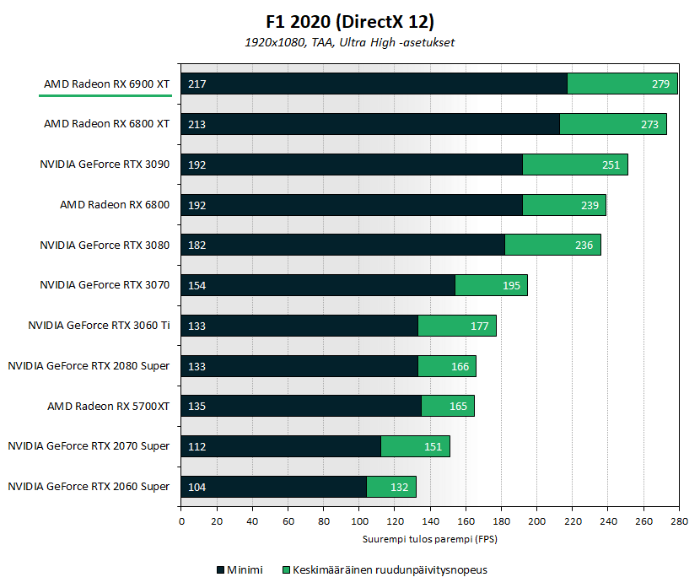This screenshot has width=700, height=588.
Task: Click the x-axis tick label 160
Action: click(466, 521)
